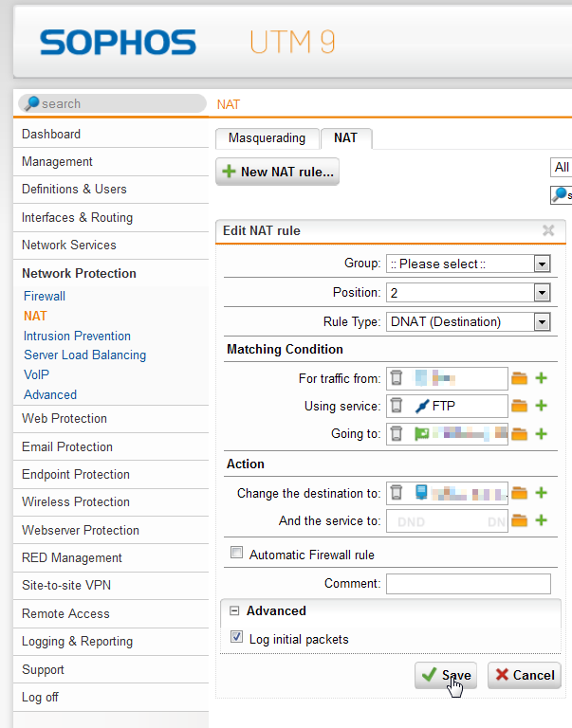Save the NAT rule
The height and width of the screenshot is (728, 572).
445,675
